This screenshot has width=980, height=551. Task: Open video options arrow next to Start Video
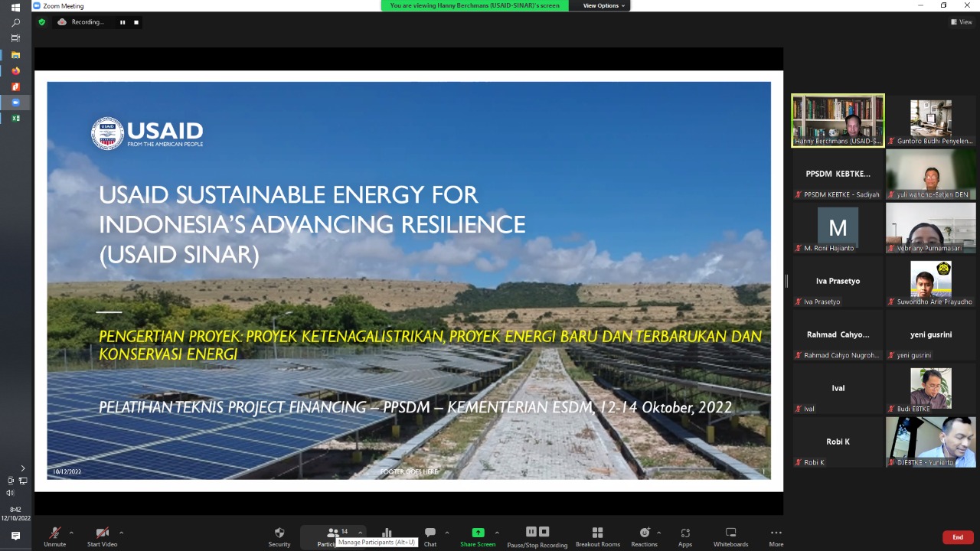[121, 533]
